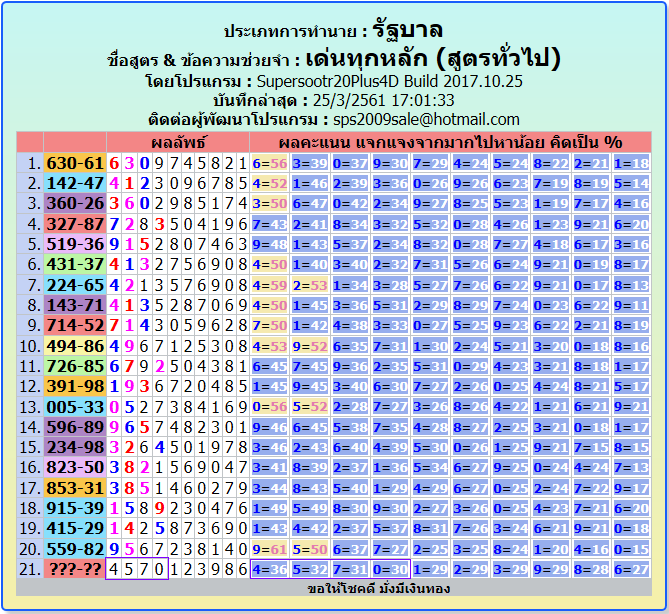Click the footer text ขอให้โชคดี มั่งมีเงินทอง
This screenshot has width=669, height=614.
click(379, 589)
